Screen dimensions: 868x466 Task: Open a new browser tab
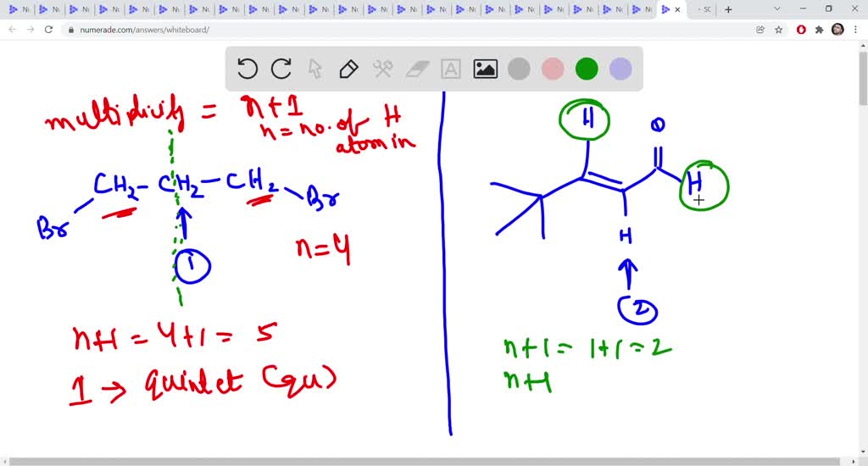728,9
